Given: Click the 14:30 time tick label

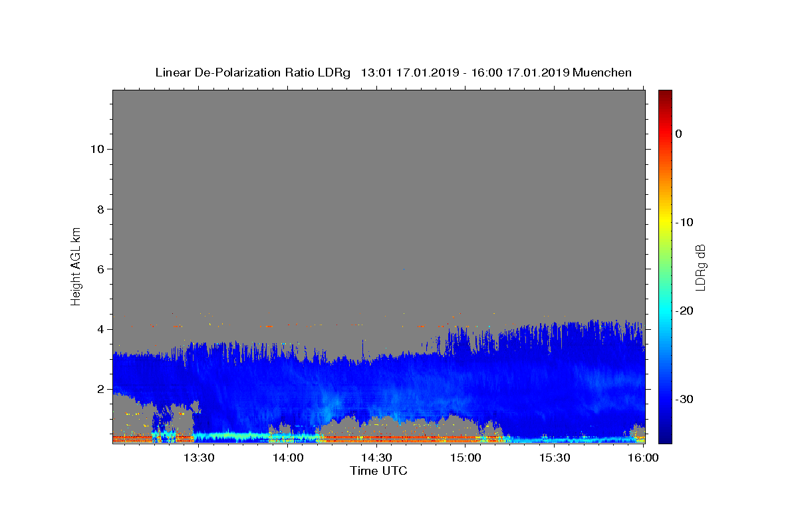Looking at the screenshot, I should [376, 458].
